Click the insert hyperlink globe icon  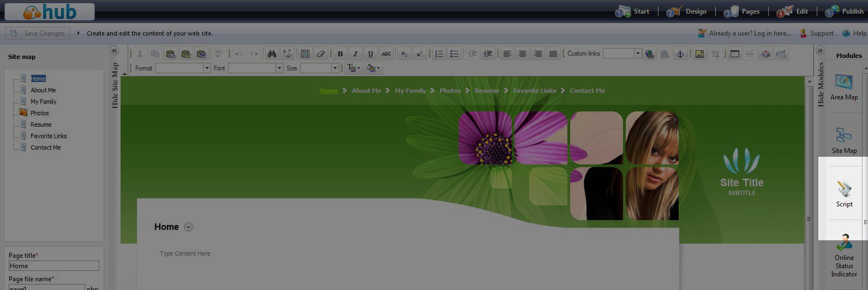click(649, 54)
